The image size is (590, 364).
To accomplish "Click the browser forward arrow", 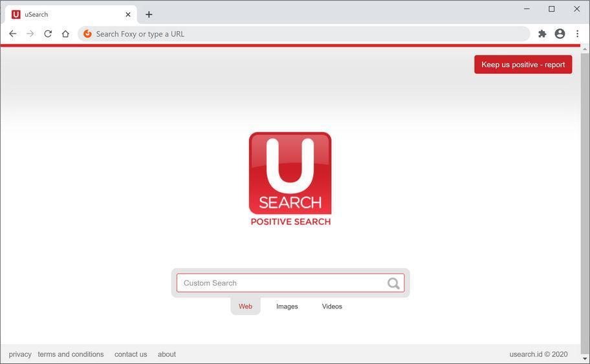I will point(30,34).
